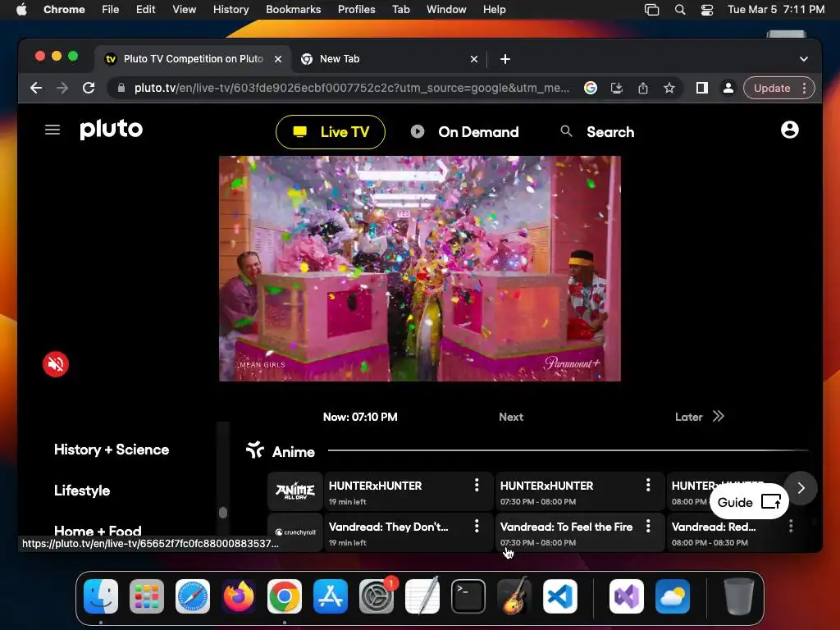
Task: Click the category list scrollbar thumb
Action: [x=223, y=513]
